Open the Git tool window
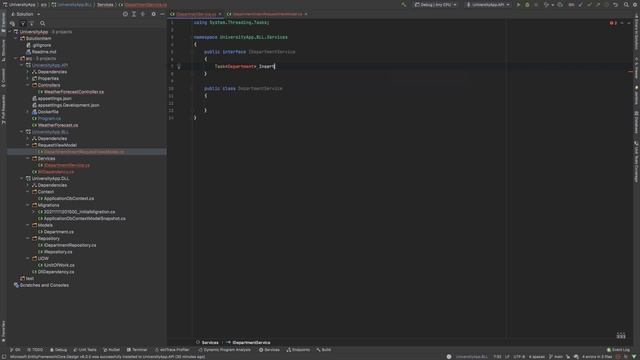The width and height of the screenshot is (640, 360). tap(15, 350)
